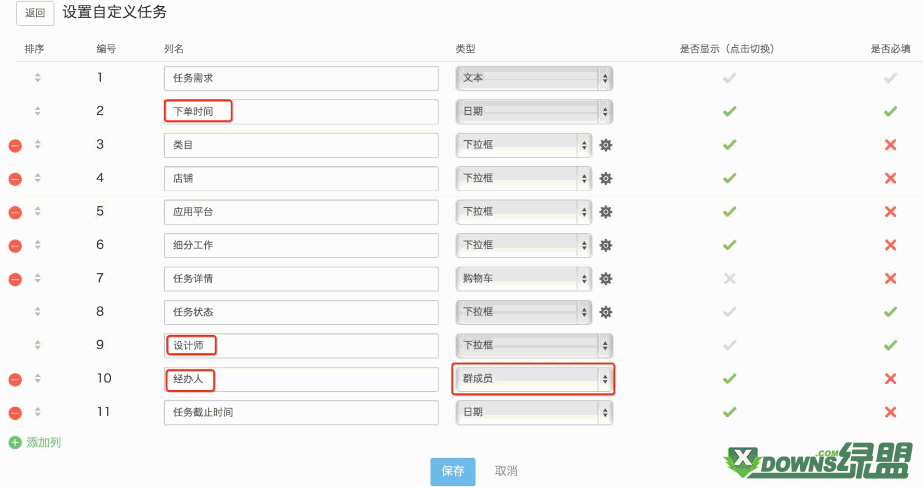Delete row 10 经办人 via red minus

click(15, 380)
